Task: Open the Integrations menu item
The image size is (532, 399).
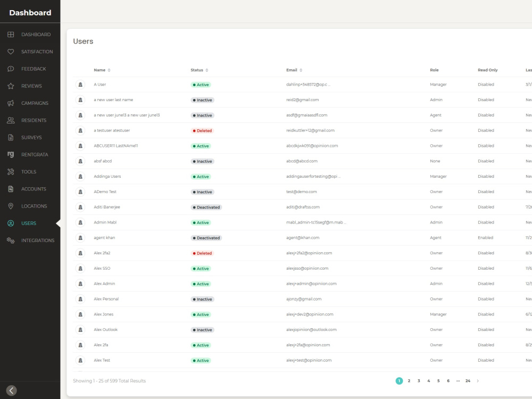Action: 38,240
